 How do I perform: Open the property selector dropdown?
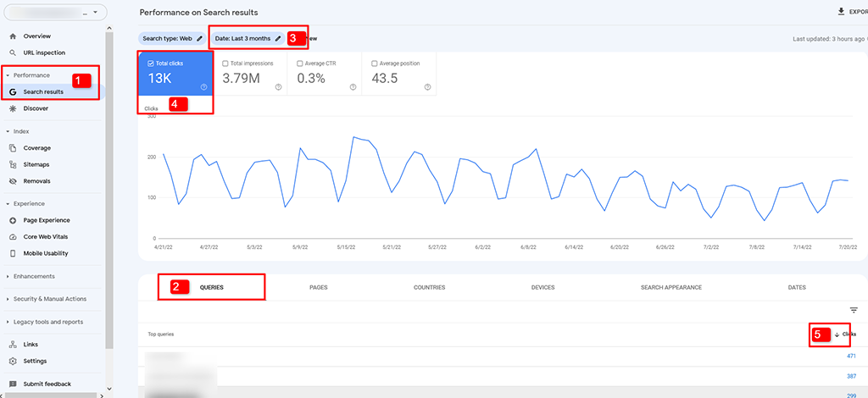click(55, 12)
